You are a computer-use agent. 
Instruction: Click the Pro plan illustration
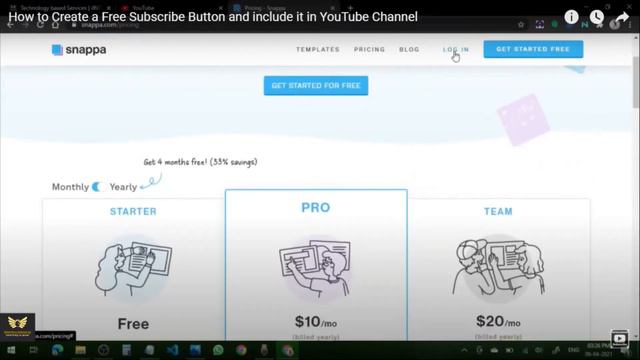point(316,268)
